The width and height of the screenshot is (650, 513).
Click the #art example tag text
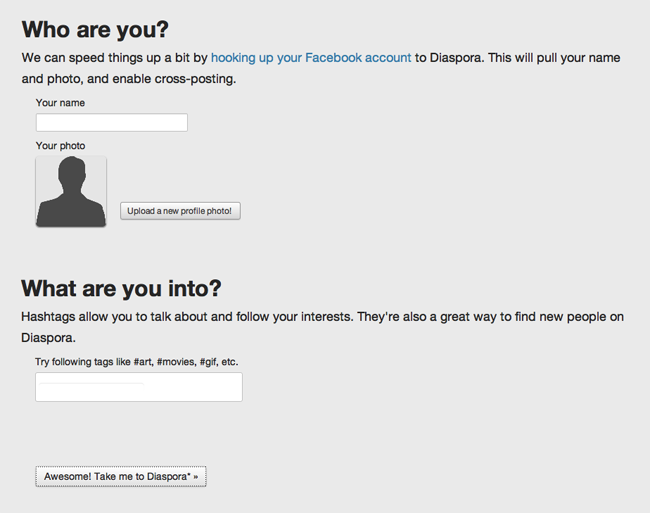(x=143, y=362)
